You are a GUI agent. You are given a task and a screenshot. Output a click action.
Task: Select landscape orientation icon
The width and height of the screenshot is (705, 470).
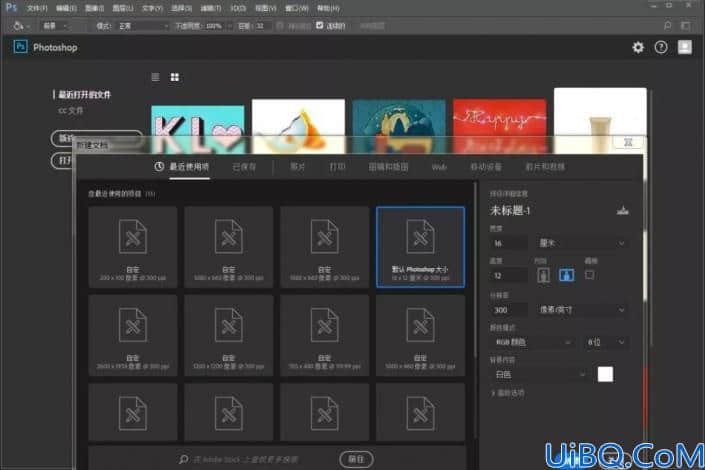coord(566,275)
